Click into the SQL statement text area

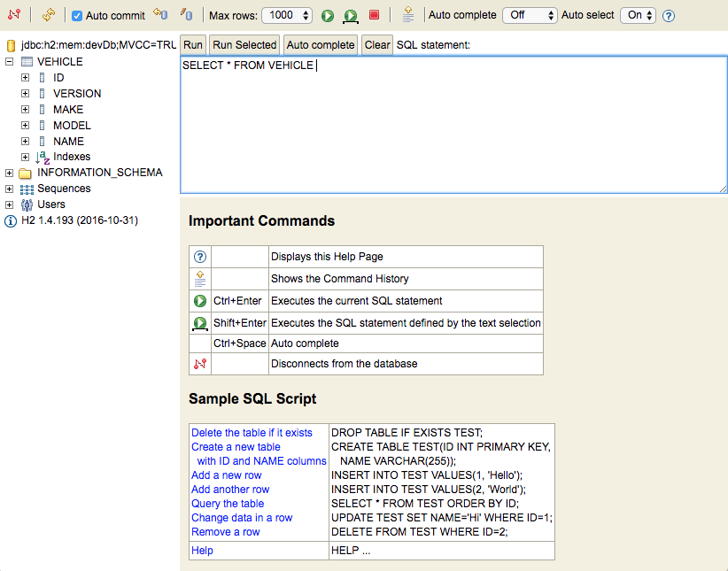(x=453, y=125)
